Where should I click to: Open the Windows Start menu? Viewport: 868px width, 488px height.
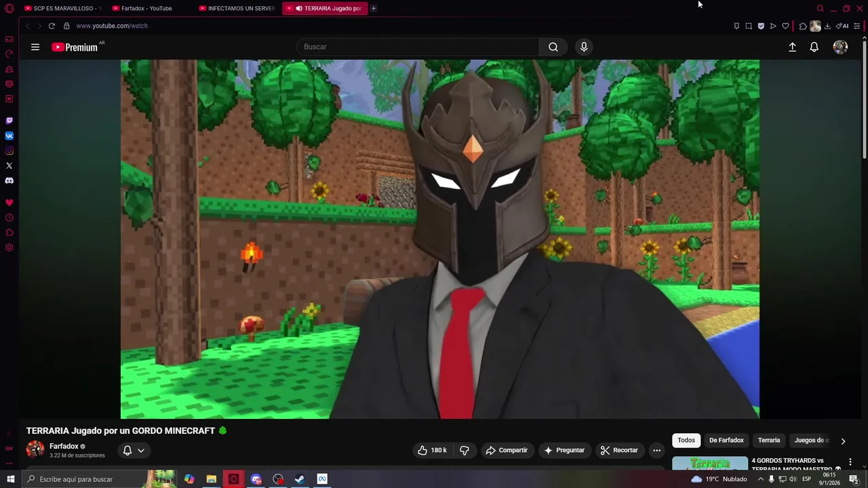(x=10, y=479)
